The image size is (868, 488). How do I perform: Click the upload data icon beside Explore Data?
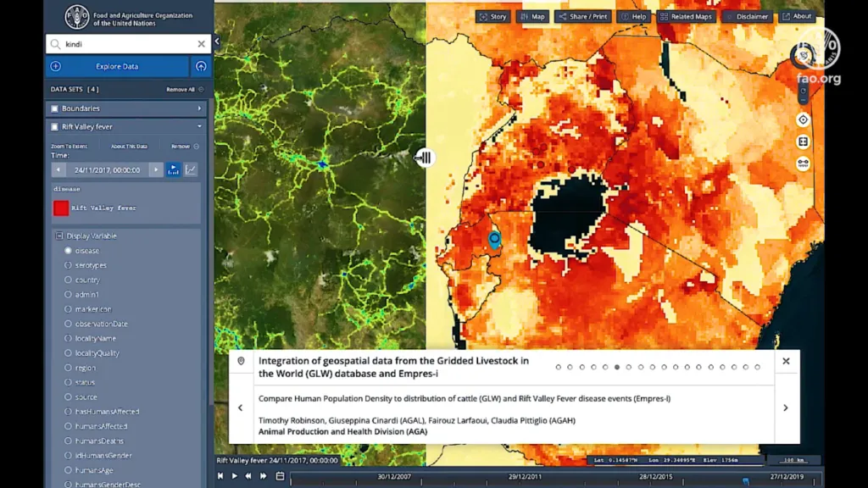(x=200, y=66)
